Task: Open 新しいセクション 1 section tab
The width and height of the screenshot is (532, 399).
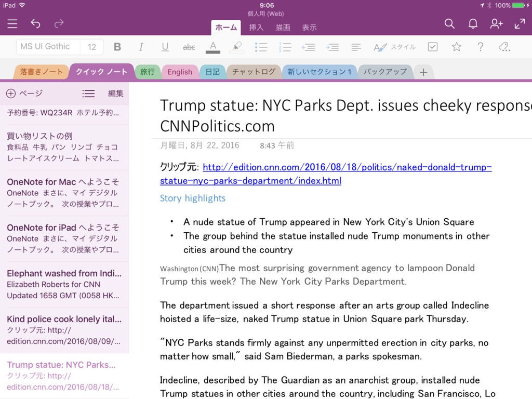Action: [320, 72]
